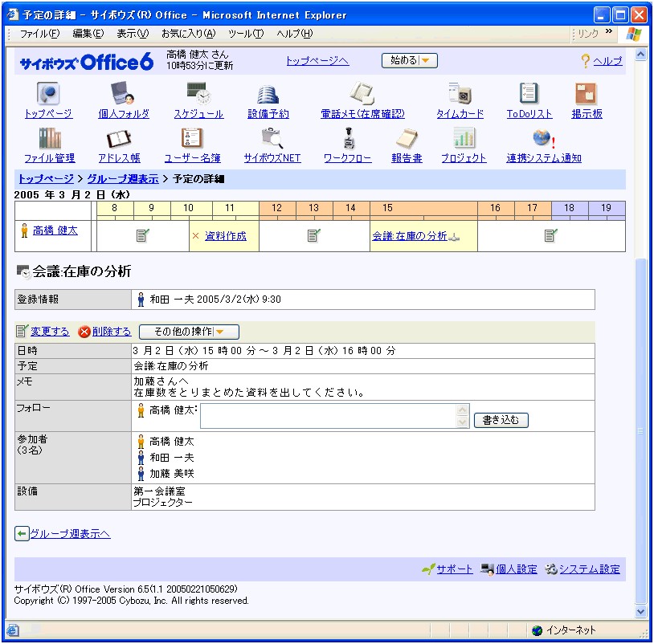Open the お気に入り(A) menu

(189, 34)
